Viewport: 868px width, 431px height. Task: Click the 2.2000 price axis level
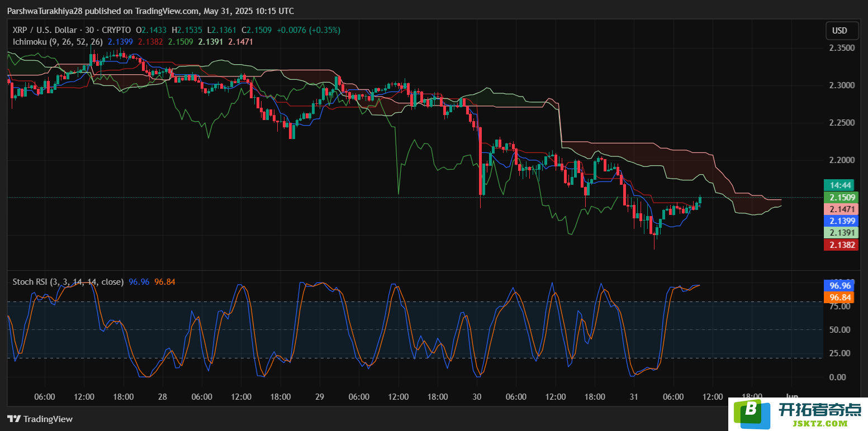[x=842, y=160]
